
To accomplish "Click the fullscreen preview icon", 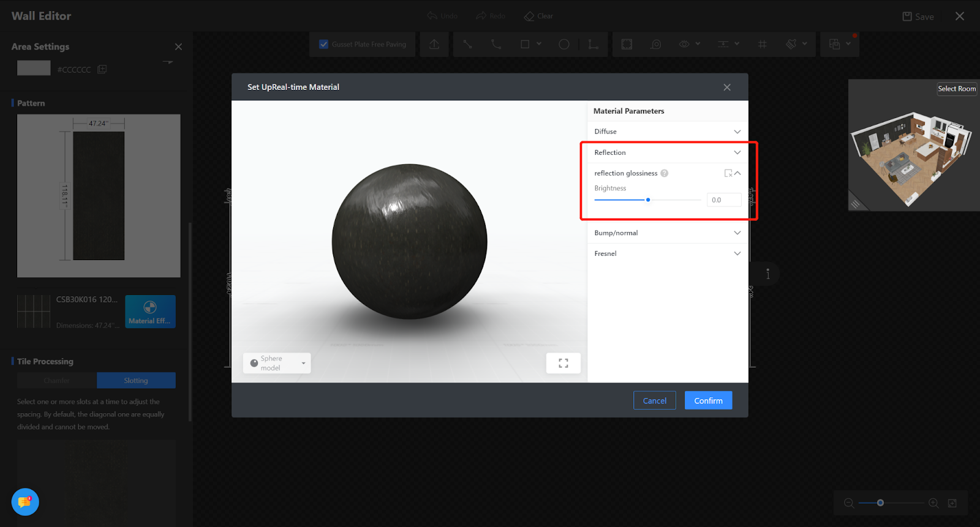I will coord(563,363).
